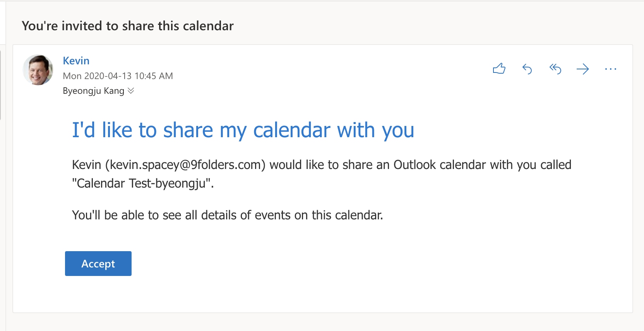The height and width of the screenshot is (331, 644).
Task: Open the sender name Kevin contact card
Action: click(x=76, y=61)
